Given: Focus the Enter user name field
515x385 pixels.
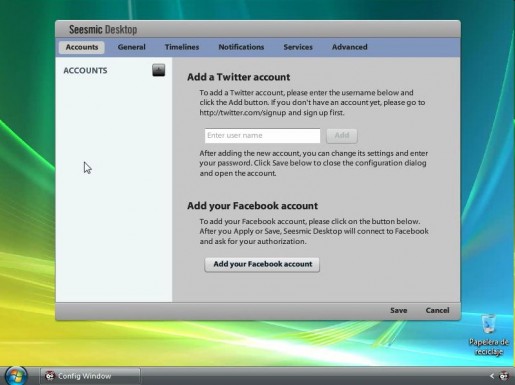Looking at the screenshot, I should pyautogui.click(x=262, y=136).
